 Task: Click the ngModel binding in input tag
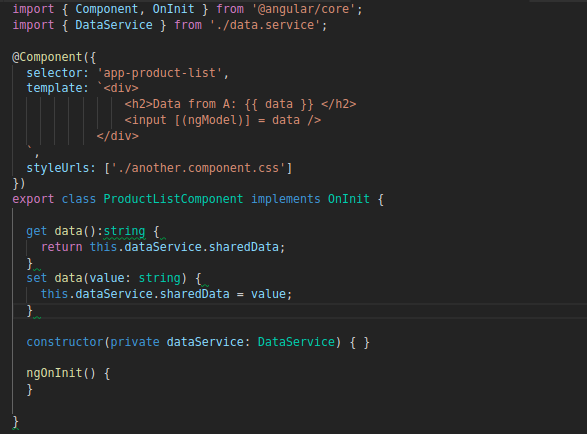pos(212,120)
